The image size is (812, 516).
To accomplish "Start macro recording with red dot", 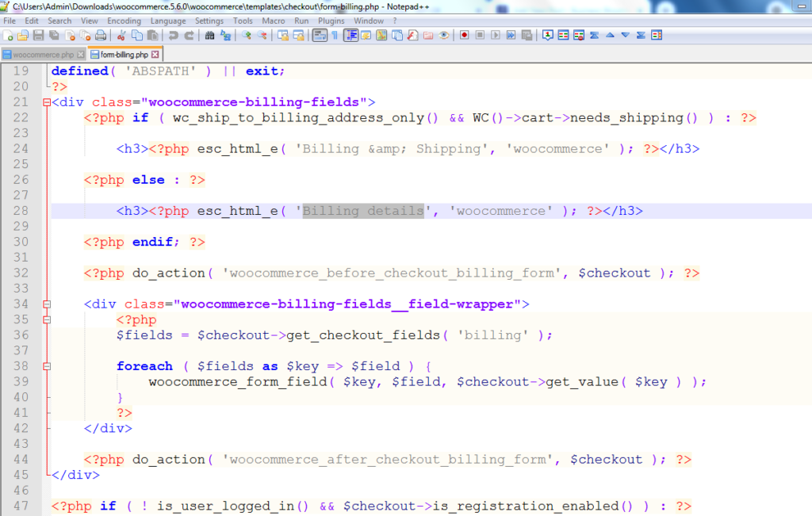I will pyautogui.click(x=465, y=35).
